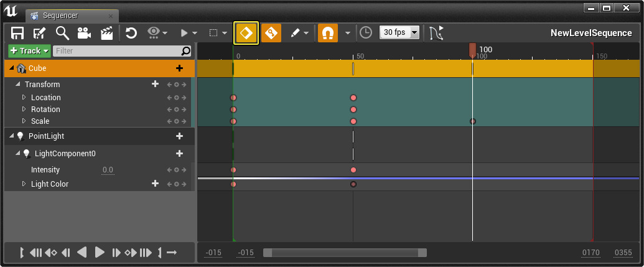Step forward one frame
The image size is (644, 267).
pos(116,253)
